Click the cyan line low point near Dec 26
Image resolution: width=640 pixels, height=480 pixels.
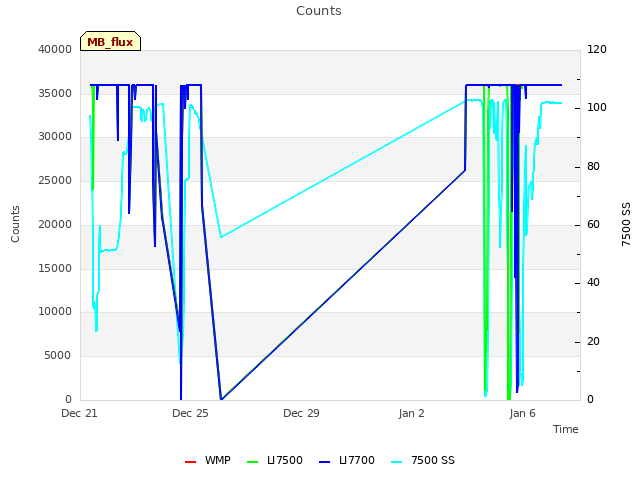221,237
